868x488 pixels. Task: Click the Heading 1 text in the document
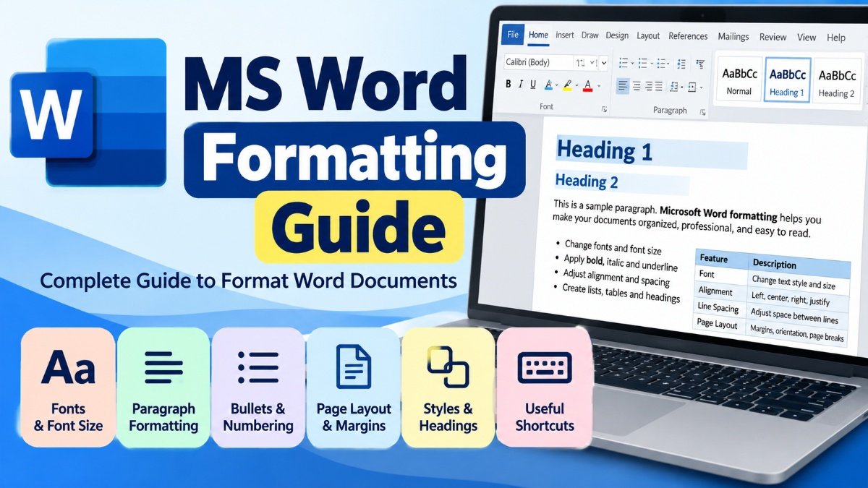(x=604, y=150)
